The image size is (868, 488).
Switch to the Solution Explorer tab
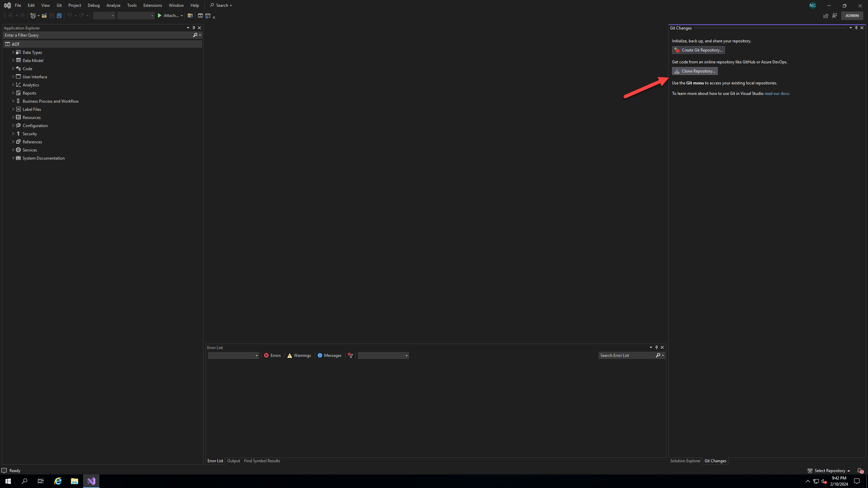[x=685, y=461]
